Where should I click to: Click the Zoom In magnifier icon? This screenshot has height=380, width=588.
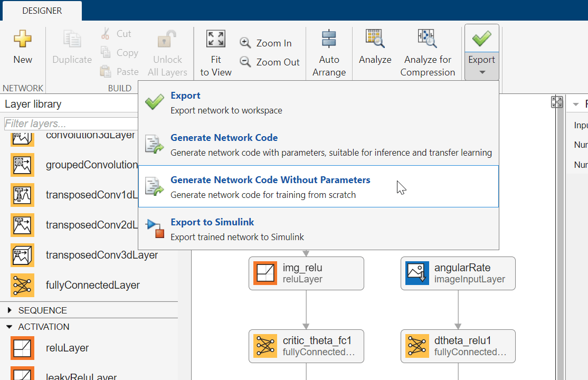pyautogui.click(x=245, y=43)
